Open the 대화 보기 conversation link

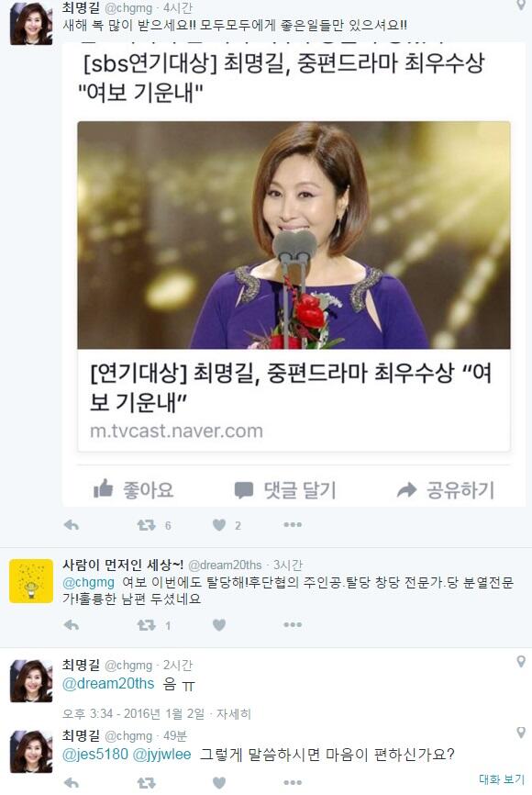pos(502,779)
